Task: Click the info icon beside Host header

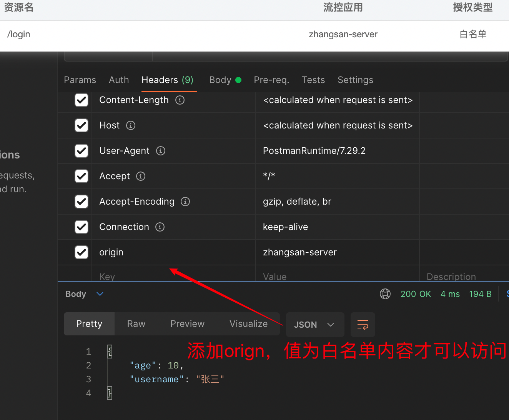Action: click(x=131, y=125)
